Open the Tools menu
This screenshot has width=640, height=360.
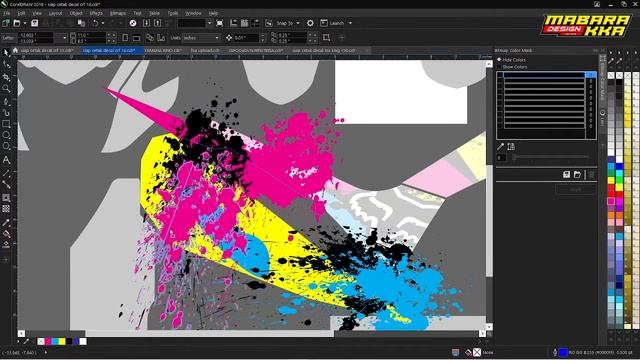point(173,13)
